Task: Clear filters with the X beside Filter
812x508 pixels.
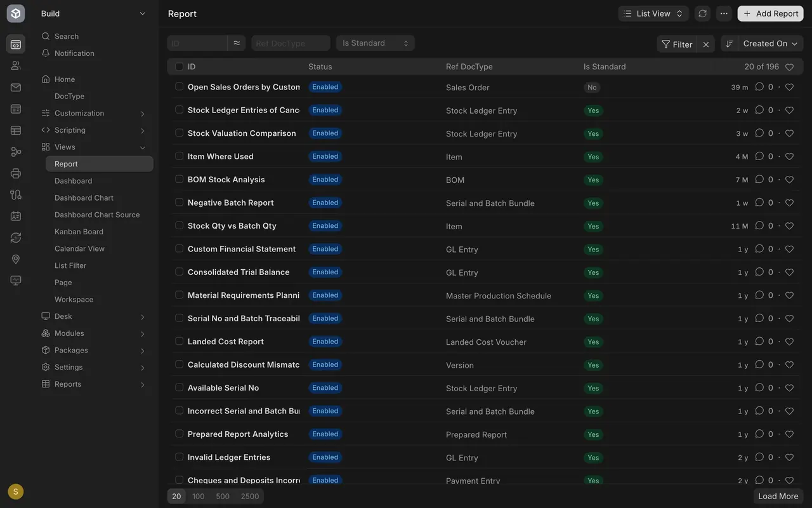Action: 706,44
